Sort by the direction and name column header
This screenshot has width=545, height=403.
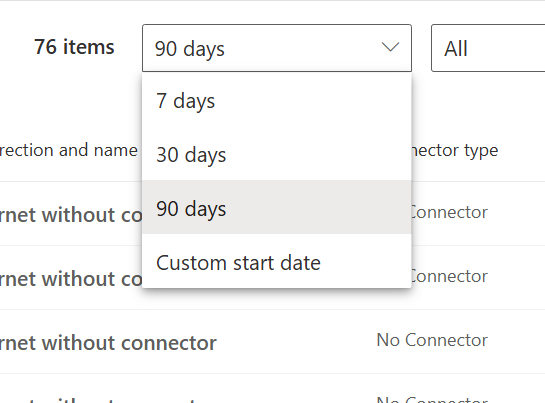click(69, 150)
